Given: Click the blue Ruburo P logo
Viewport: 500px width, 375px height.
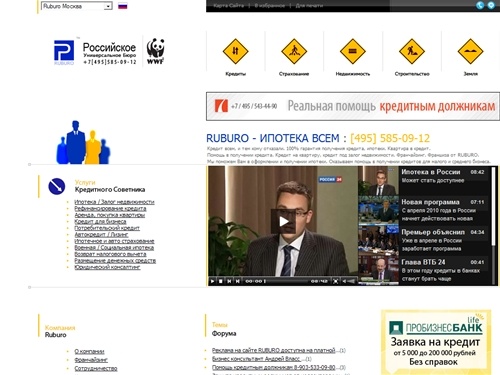Looking at the screenshot, I should (x=64, y=52).
